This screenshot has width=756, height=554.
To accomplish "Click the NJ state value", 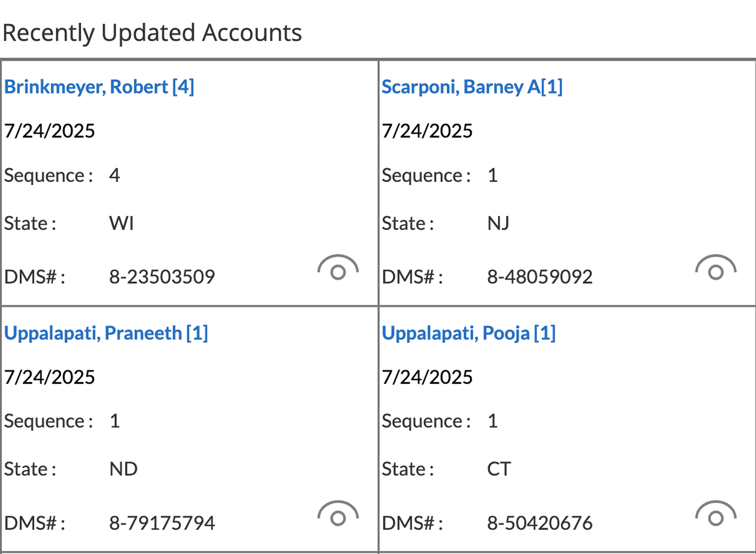I will 498,223.
